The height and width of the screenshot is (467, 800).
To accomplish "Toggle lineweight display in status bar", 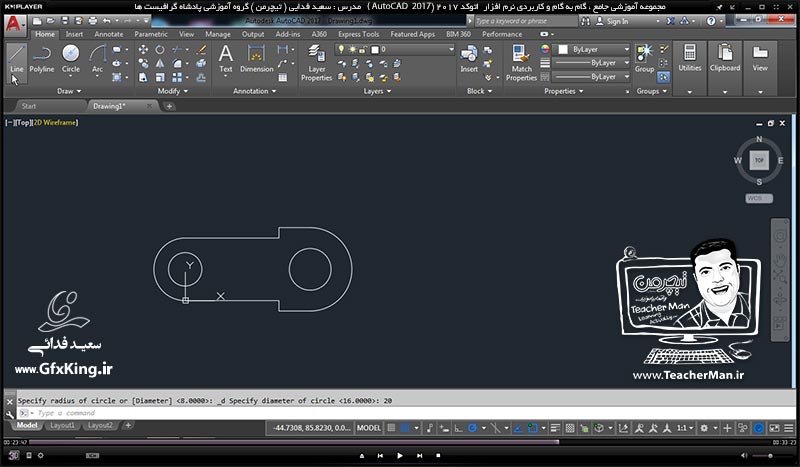I will 556,428.
